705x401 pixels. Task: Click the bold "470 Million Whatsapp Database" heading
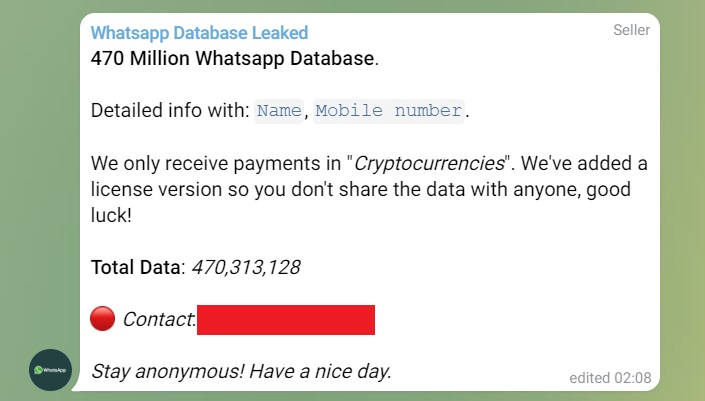[x=233, y=58]
